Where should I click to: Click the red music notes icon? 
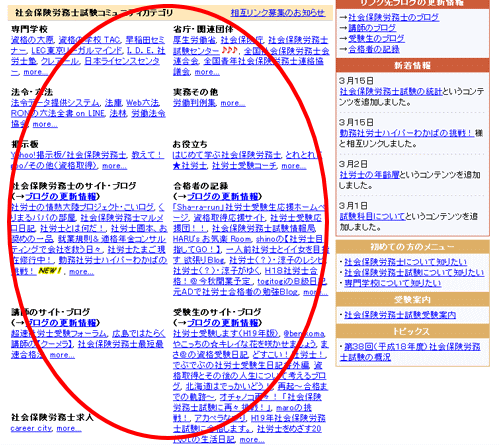click(229, 50)
